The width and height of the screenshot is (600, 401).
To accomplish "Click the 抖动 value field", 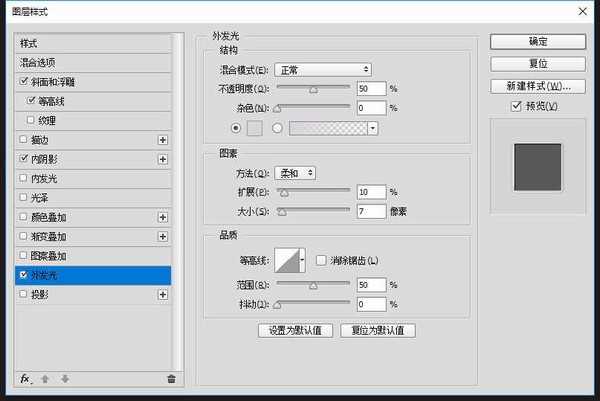I will click(372, 304).
